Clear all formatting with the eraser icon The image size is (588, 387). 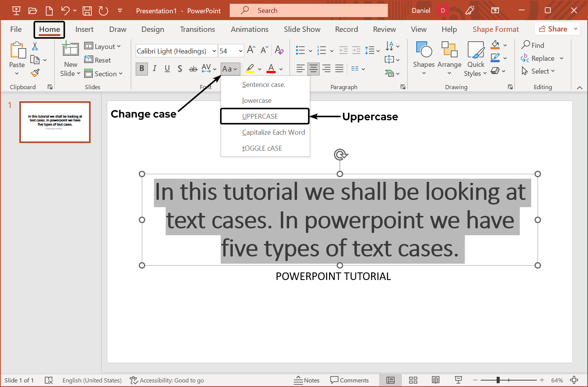(x=279, y=50)
